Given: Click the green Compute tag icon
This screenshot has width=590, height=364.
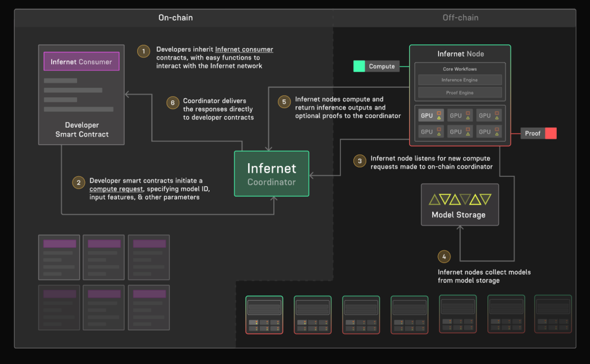Looking at the screenshot, I should [x=359, y=66].
